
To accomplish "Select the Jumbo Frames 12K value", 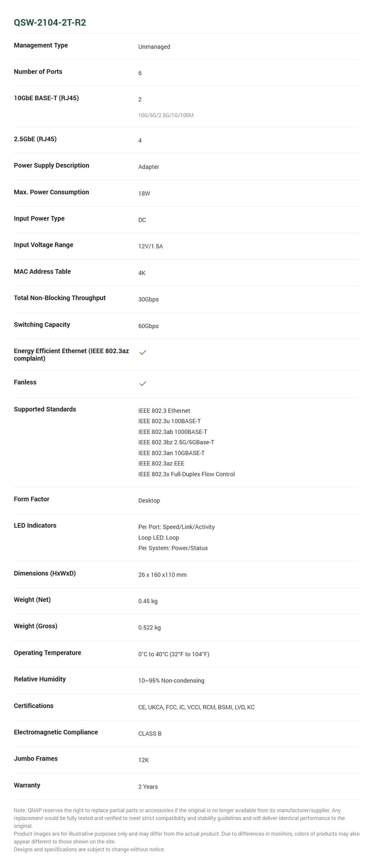I will click(x=143, y=760).
